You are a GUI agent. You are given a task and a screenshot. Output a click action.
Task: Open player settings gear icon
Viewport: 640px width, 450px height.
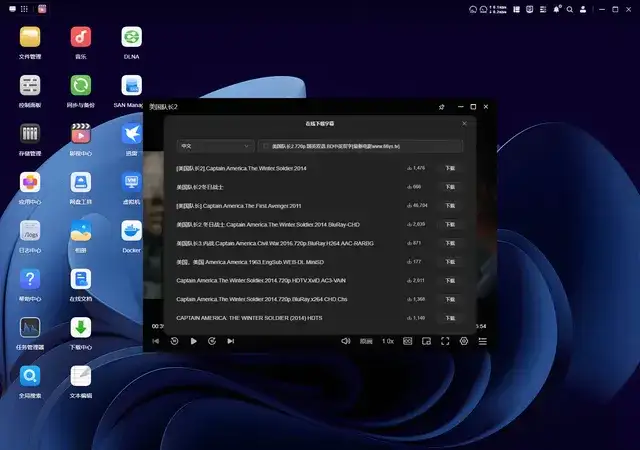pos(464,341)
